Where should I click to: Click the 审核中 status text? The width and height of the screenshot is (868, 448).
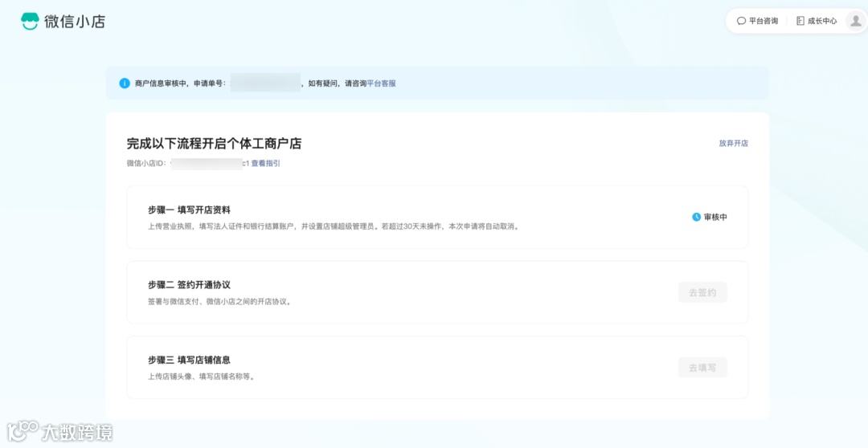coord(715,218)
